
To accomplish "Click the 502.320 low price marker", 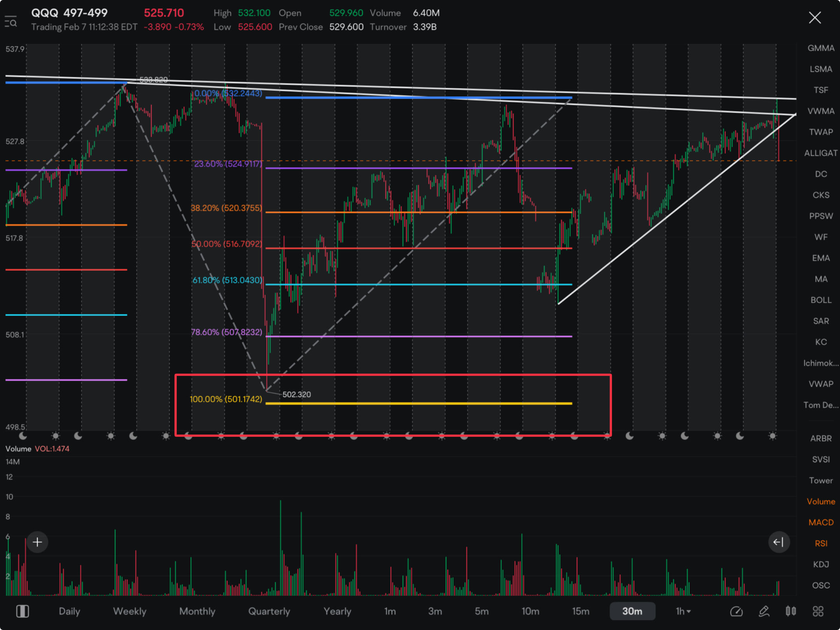I will 297,394.
